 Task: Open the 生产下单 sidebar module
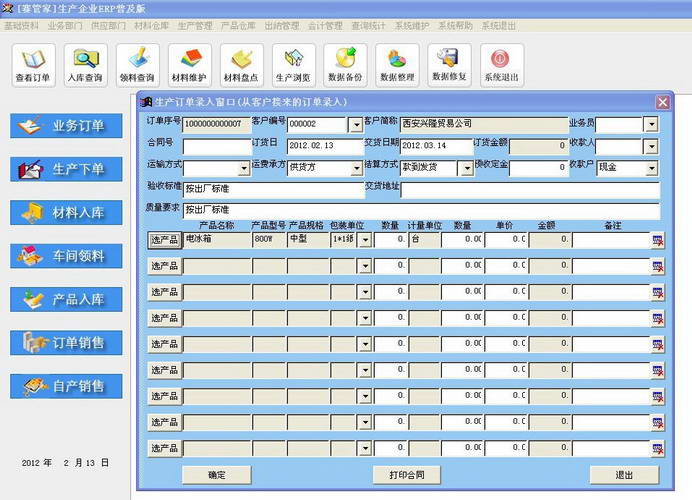tap(66, 169)
